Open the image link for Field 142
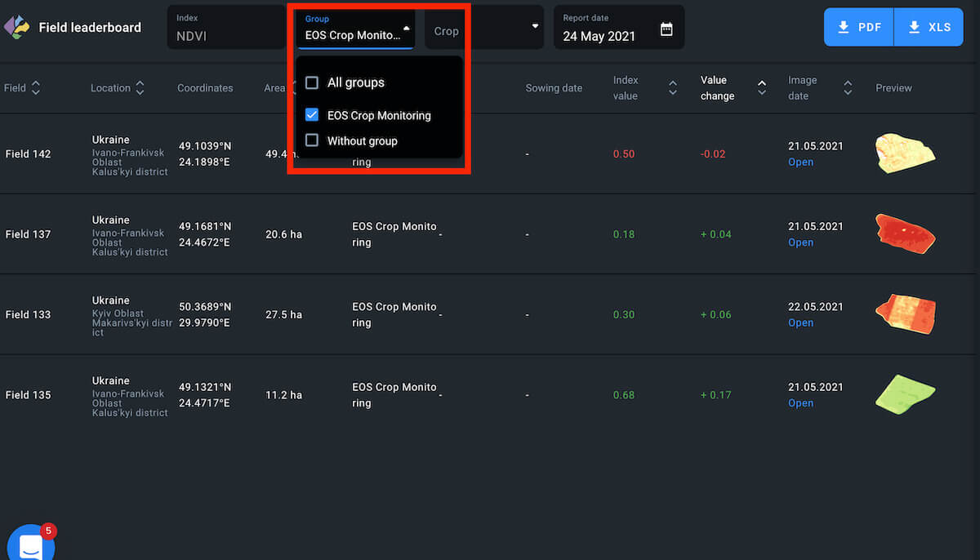Screen dimensions: 980x560 tap(800, 162)
